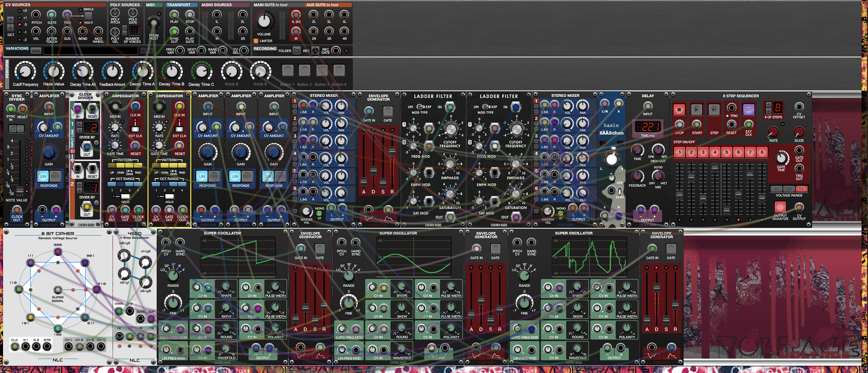This screenshot has width=868, height=373.
Task: Click perform Button 3
Action: point(322,70)
